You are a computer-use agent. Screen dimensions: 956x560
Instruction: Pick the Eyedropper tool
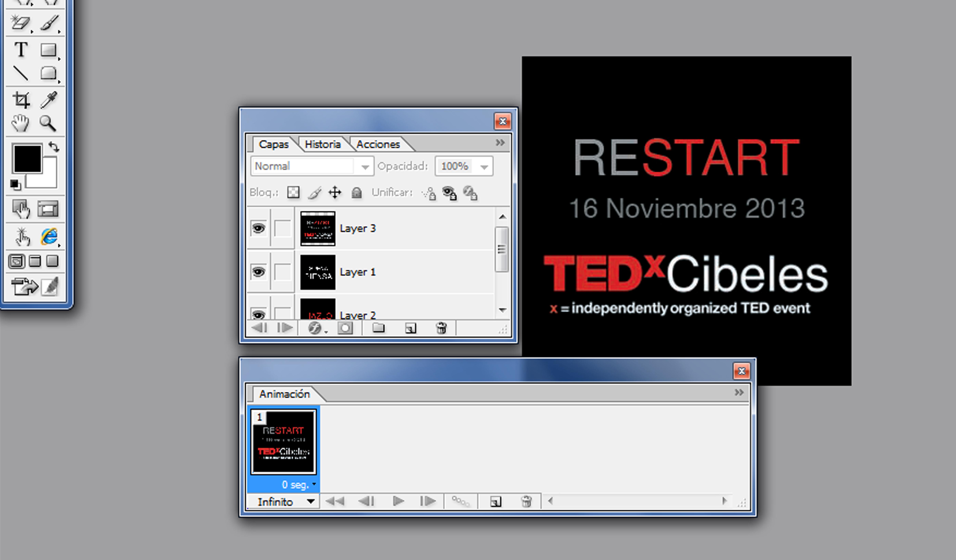[x=49, y=100]
